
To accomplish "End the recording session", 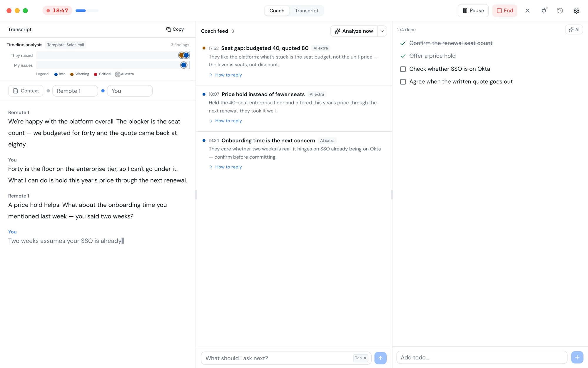I will point(505,11).
